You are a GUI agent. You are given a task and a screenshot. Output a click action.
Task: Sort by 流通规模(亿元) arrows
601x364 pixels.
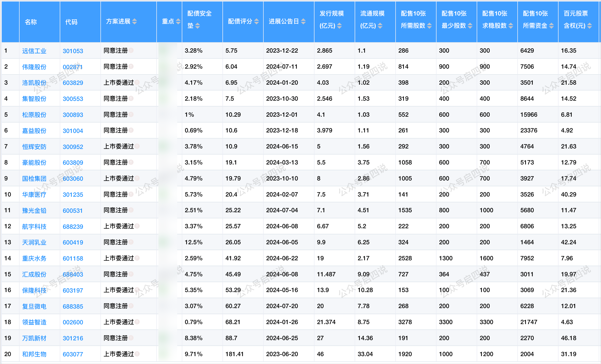pos(380,26)
